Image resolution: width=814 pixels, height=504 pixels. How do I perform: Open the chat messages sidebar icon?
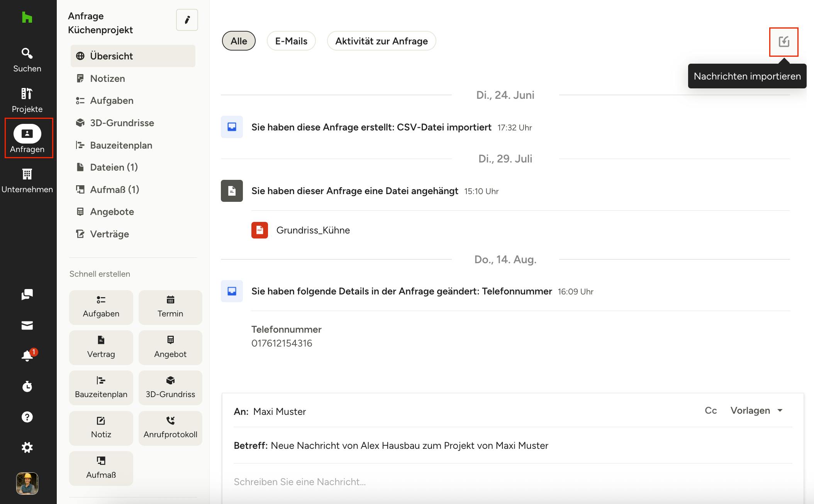point(27,294)
